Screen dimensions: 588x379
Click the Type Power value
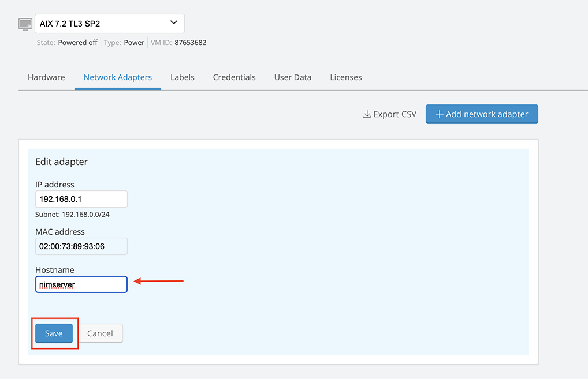[134, 43]
